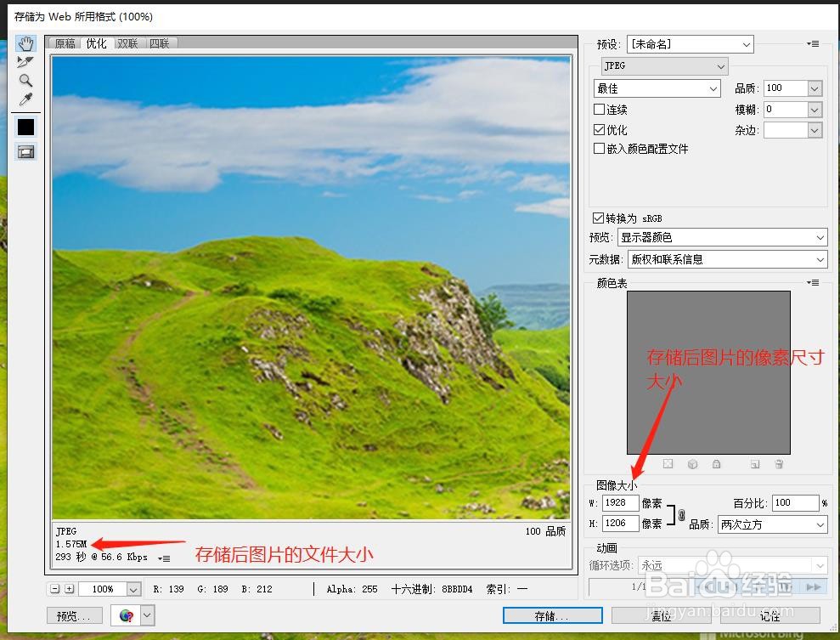This screenshot has height=640, width=840.
Task: Open the browser selection dropdown arrow
Action: click(147, 616)
